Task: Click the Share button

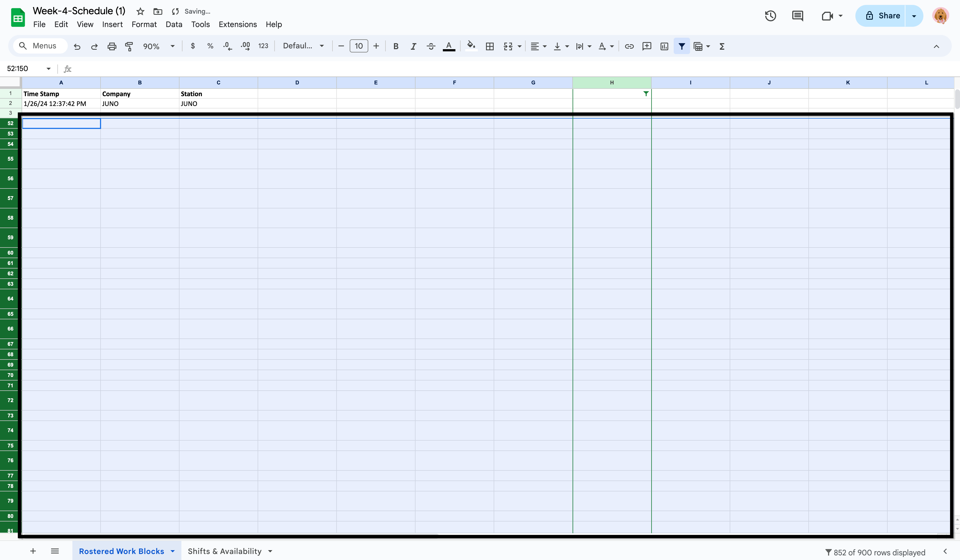Action: 882,16
